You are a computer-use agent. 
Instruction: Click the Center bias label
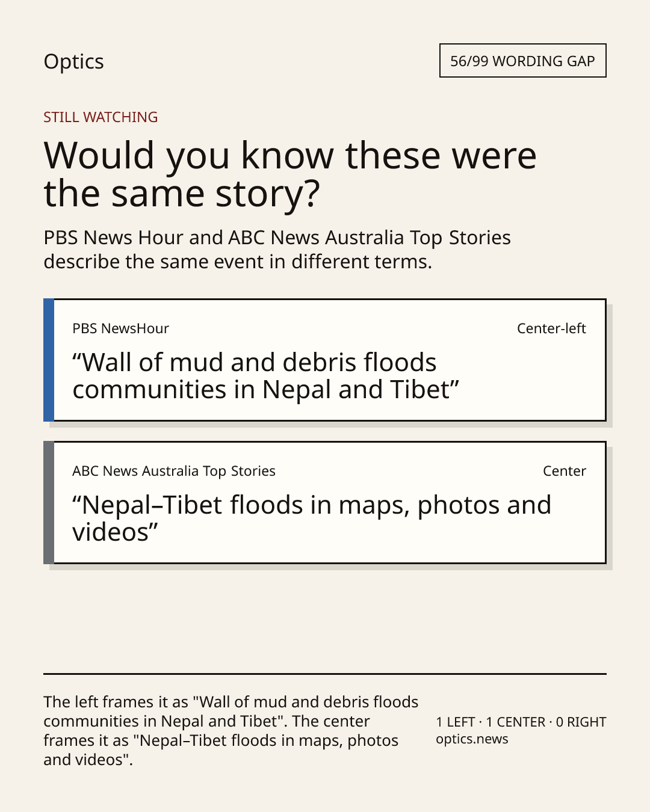click(565, 471)
